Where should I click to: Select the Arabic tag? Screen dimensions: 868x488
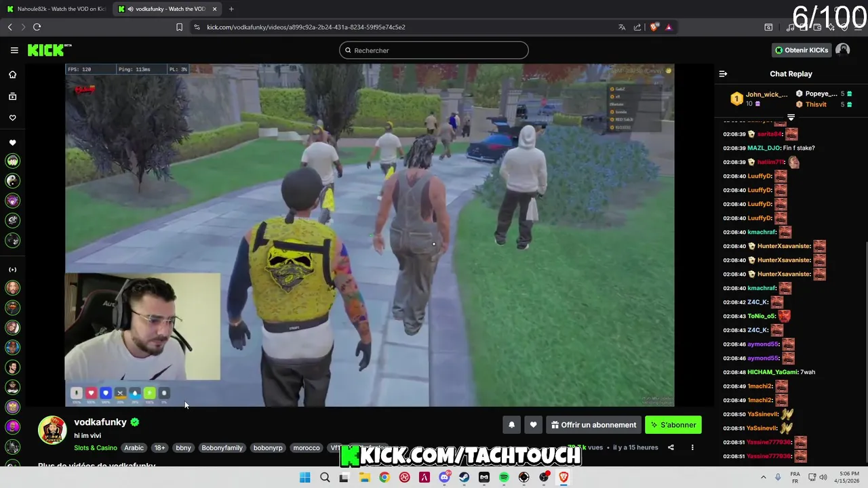pyautogui.click(x=134, y=448)
